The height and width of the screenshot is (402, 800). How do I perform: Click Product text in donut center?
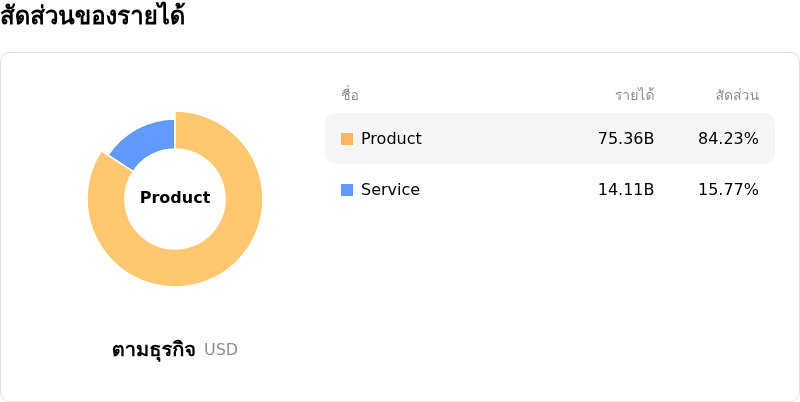175,198
